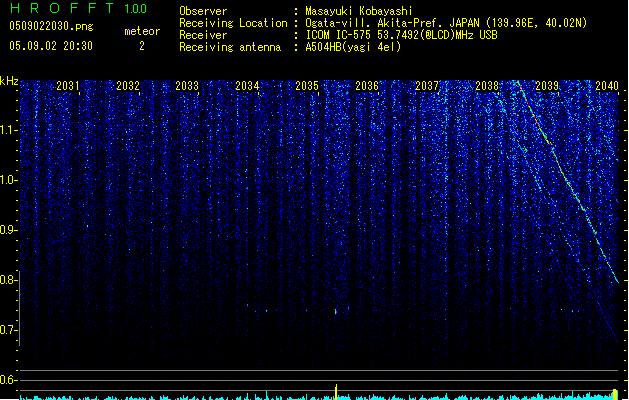This screenshot has height=400, width=629.
Task: Click the 2034 time marker
Action: 247,86
